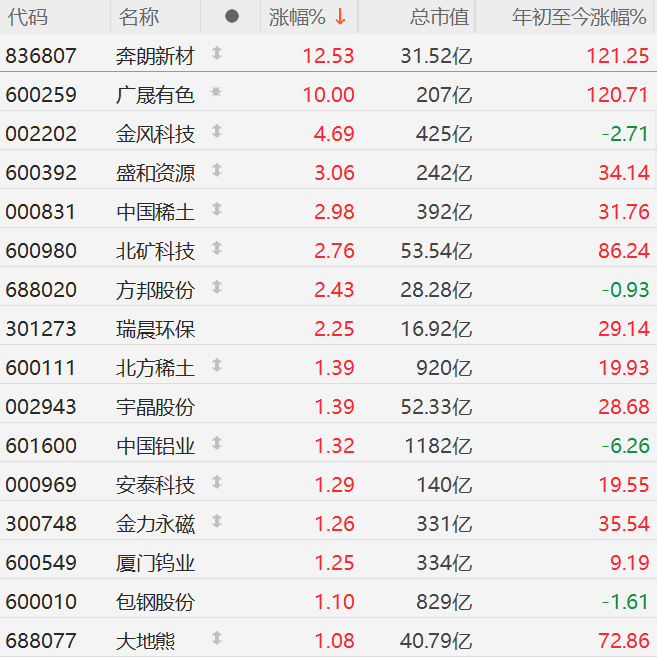Click the 86.24 year-to-date value

624,251
